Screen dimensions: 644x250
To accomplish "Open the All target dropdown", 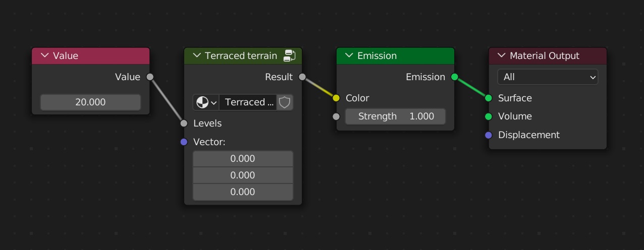I will (548, 77).
